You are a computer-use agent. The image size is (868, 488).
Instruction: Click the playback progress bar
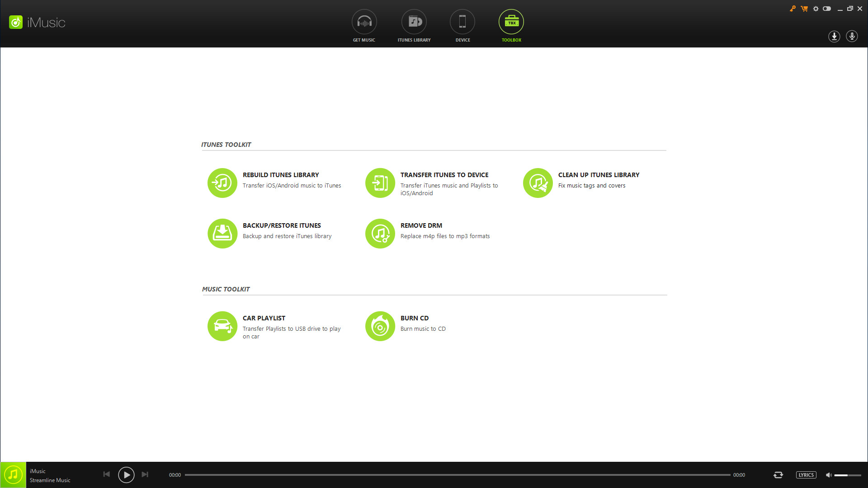coord(457,475)
